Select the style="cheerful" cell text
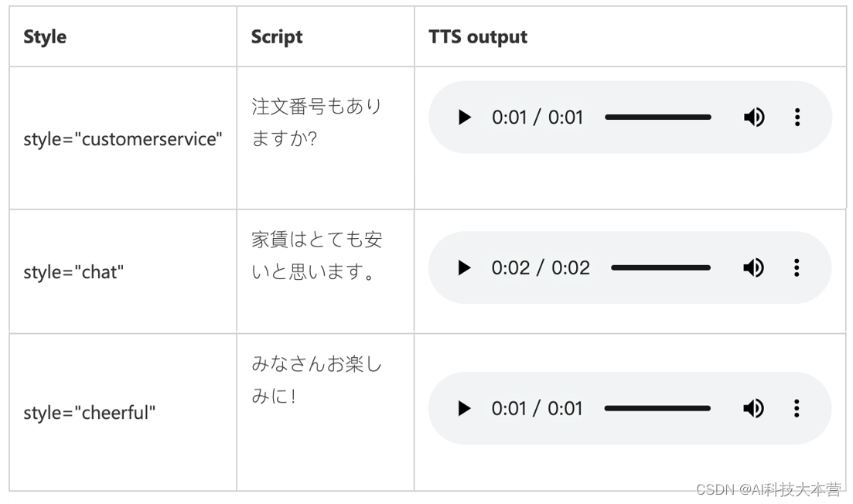 pyautogui.click(x=89, y=413)
